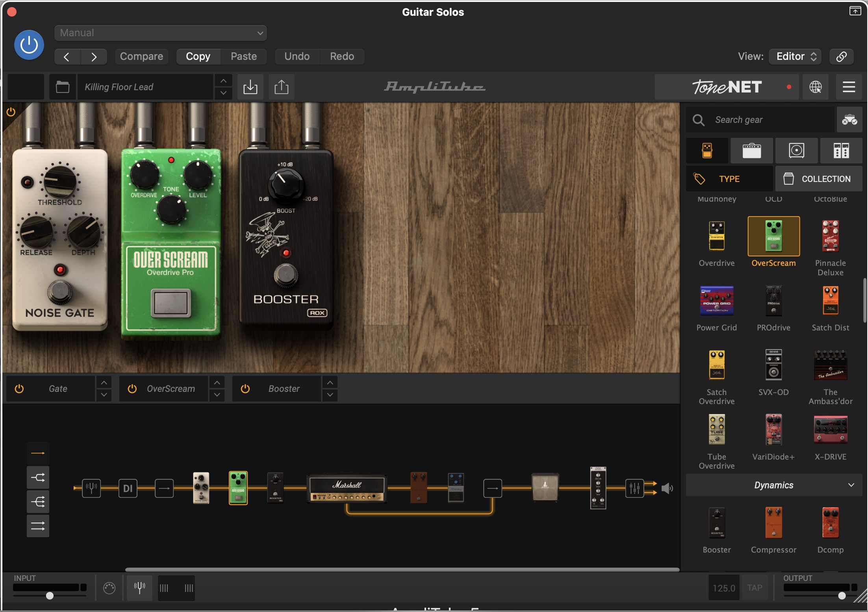This screenshot has height=612, width=868.
Task: Go to previous preset arrow
Action: (x=67, y=57)
